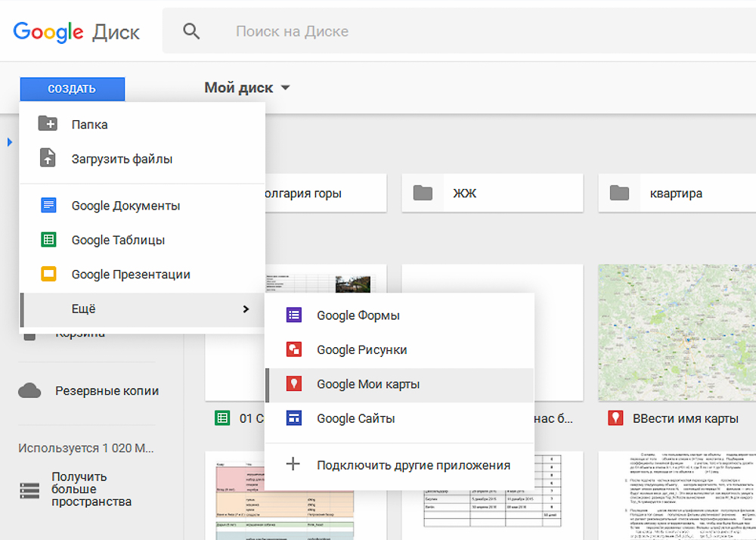
Task: Click the upload file icon
Action: [48, 158]
